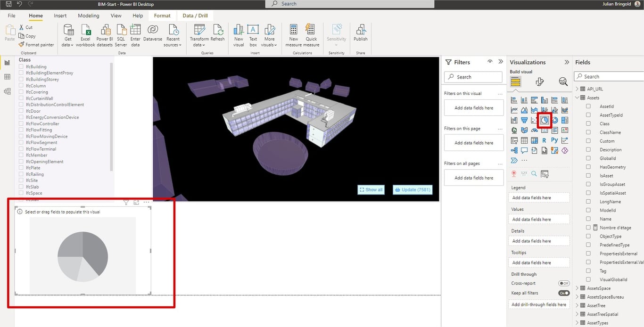The width and height of the screenshot is (644, 327).
Task: Expand the AssetTree table
Action: coord(577,305)
